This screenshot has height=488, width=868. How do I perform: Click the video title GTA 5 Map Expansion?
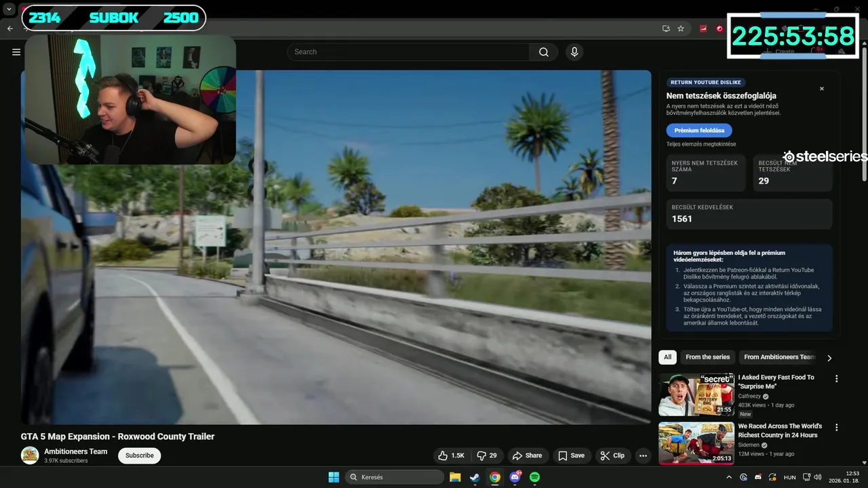[x=117, y=436]
